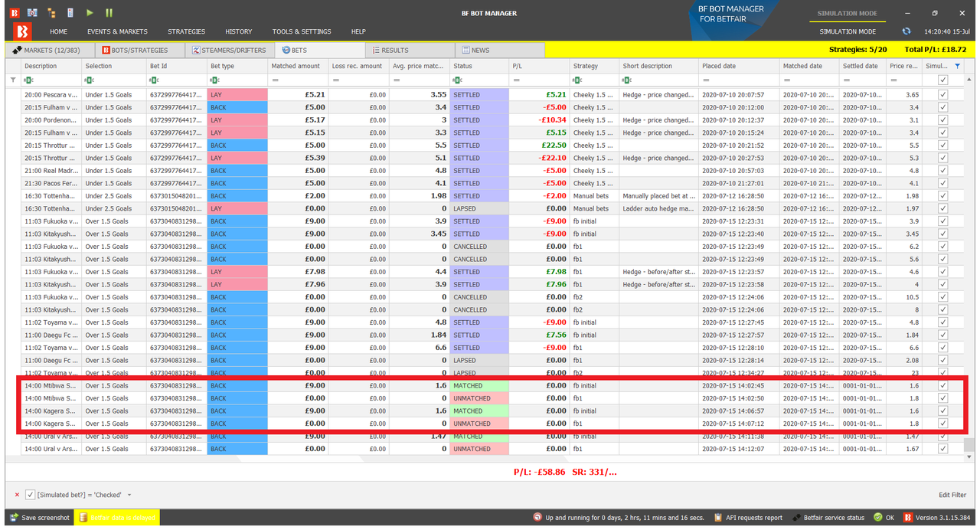Open the Tools & Settings menu
The width and height of the screenshot is (980, 530).
[302, 31]
